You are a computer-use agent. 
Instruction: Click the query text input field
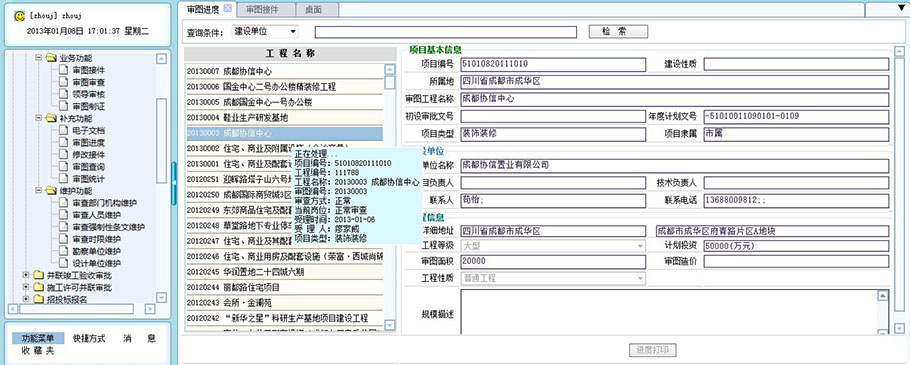click(x=446, y=32)
